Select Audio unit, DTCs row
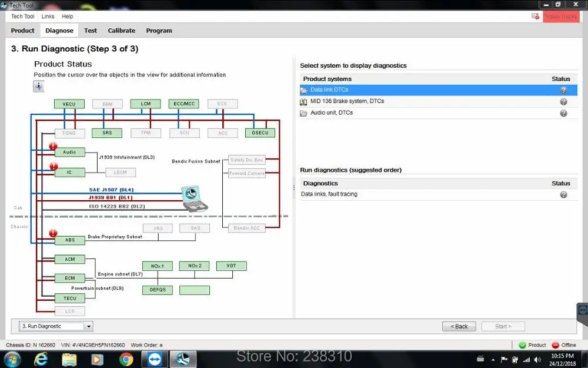Viewport: 588px width, 368px height. pos(439,113)
